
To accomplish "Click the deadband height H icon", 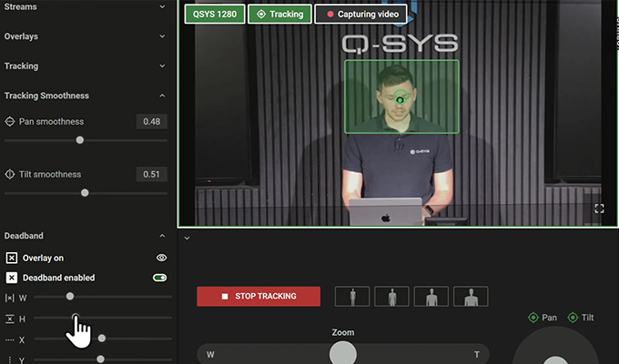I will (9, 319).
